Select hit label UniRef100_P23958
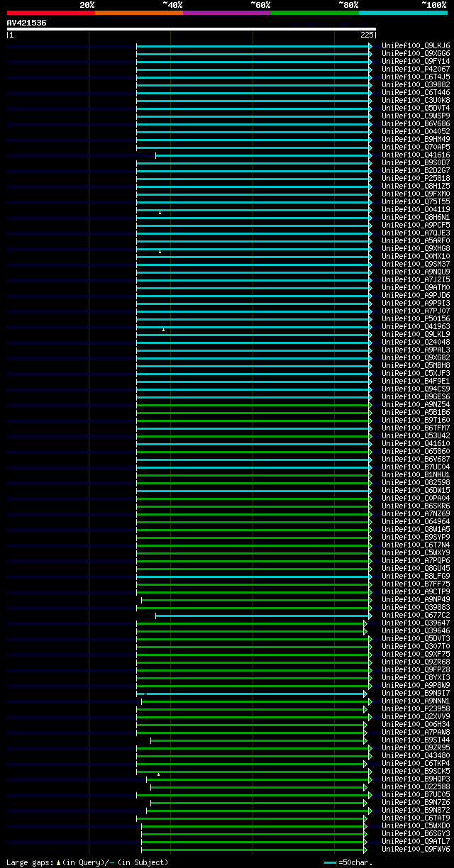 pos(416,708)
